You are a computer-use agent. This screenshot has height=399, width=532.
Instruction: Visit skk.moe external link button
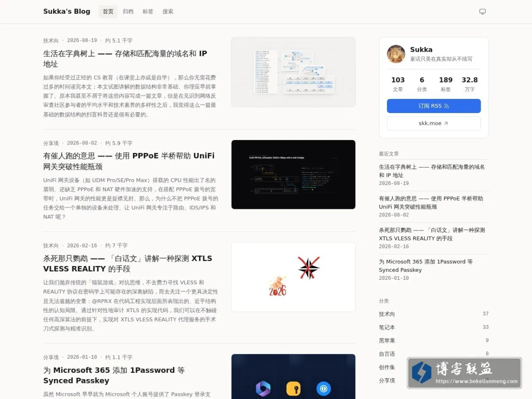tap(434, 123)
